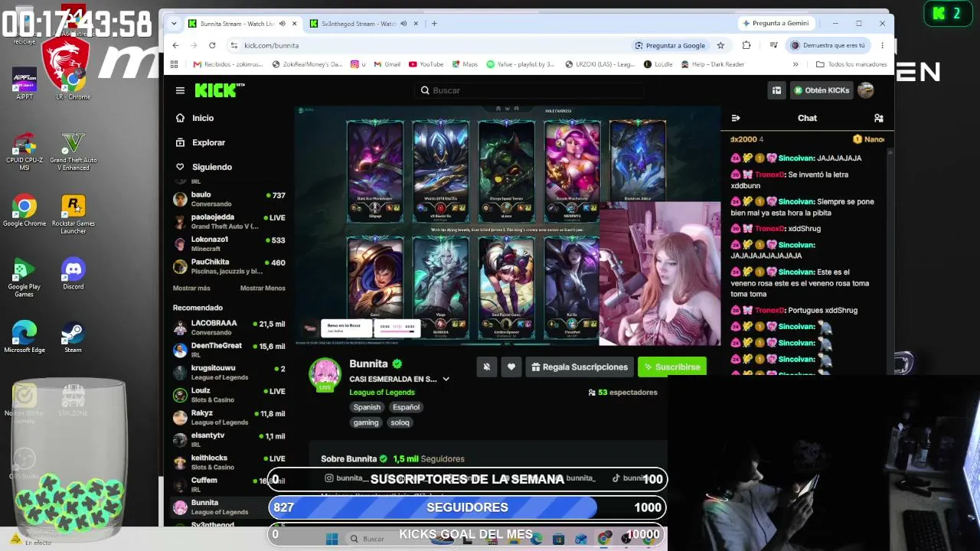Open Lokonazo1's channel in sidebar
The image size is (980, 551).
229,243
